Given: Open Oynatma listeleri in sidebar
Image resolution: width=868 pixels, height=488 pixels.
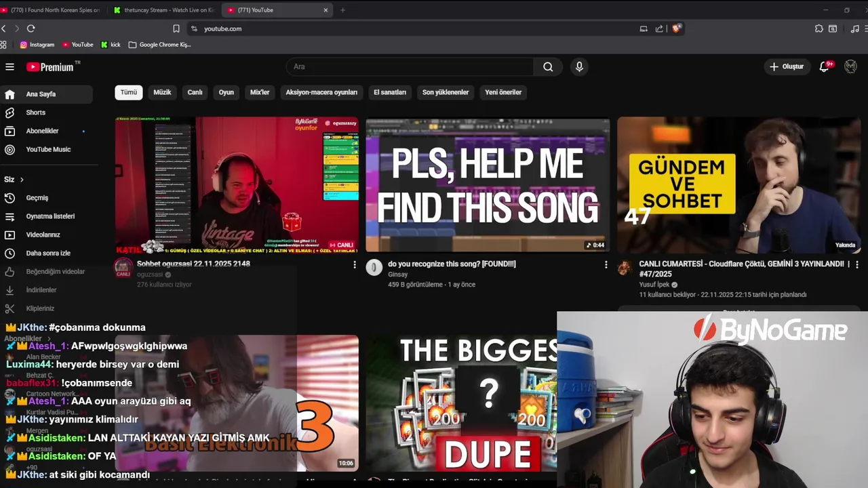Looking at the screenshot, I should (x=46, y=216).
